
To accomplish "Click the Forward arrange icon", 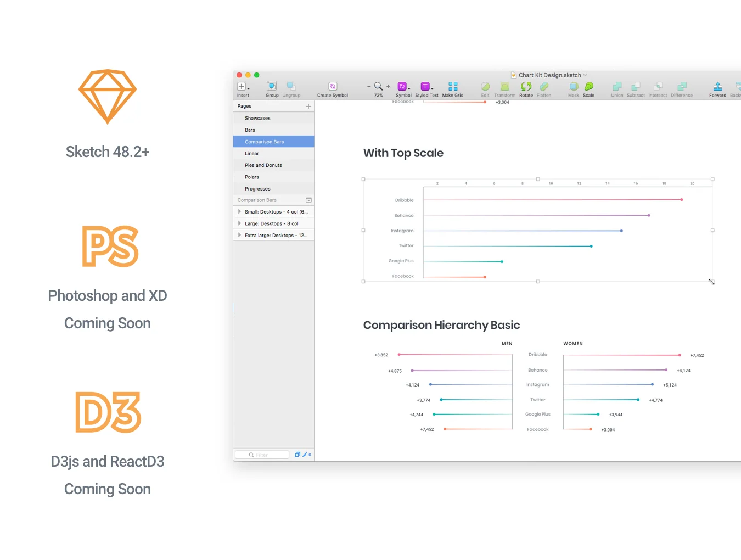I will coord(717,86).
